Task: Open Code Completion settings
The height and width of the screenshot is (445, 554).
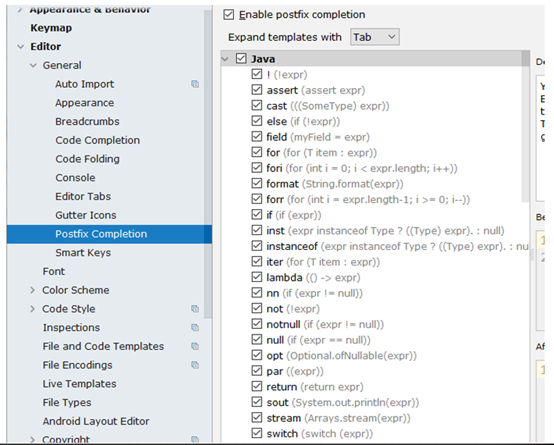Action: (98, 140)
